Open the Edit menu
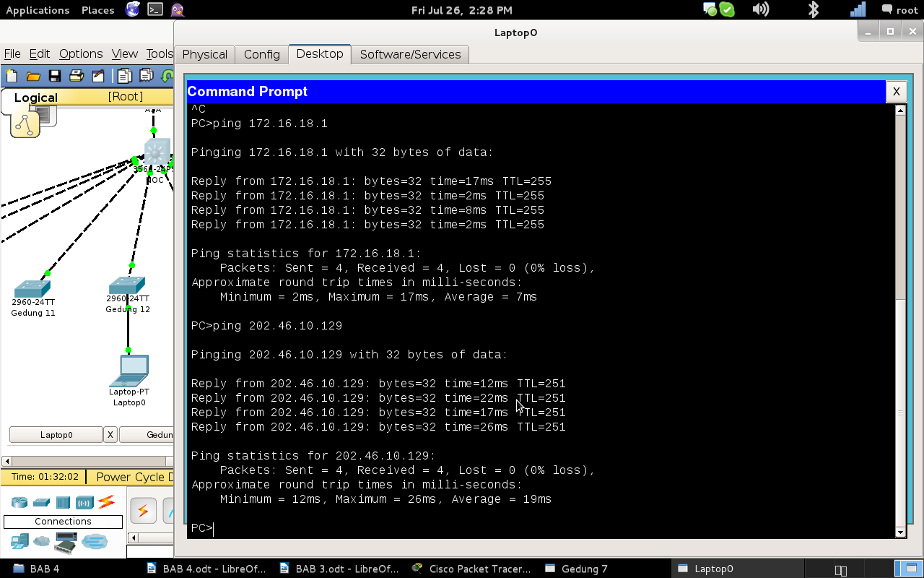 coord(40,53)
